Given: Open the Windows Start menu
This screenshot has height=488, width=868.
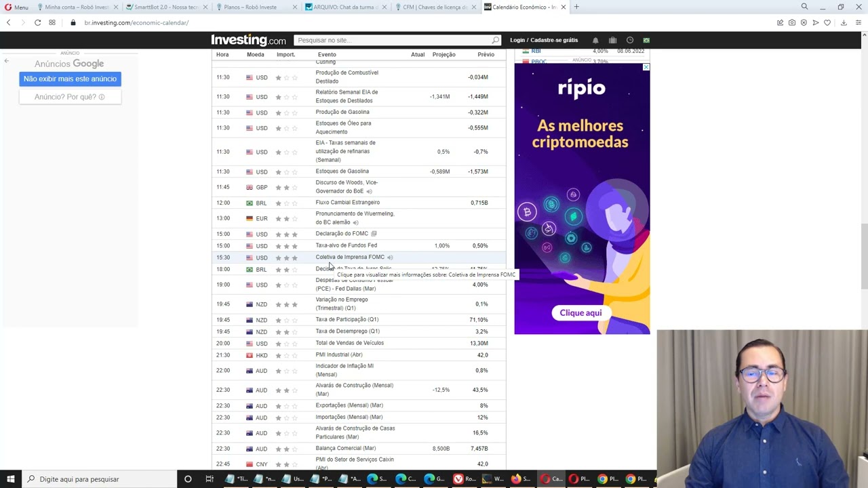Looking at the screenshot, I should pos(10,479).
